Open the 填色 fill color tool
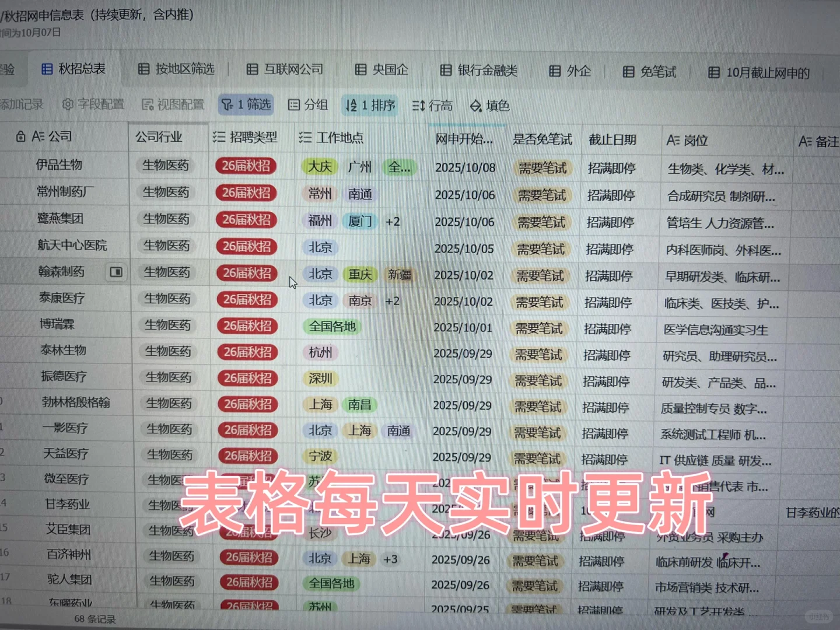Screen dimensions: 840x630 coord(490,106)
